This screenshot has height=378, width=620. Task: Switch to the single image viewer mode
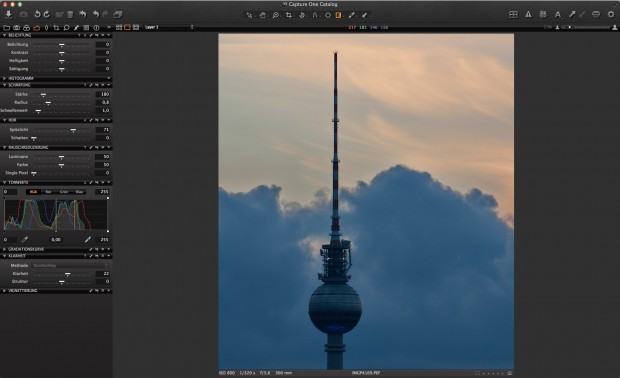pos(127,27)
